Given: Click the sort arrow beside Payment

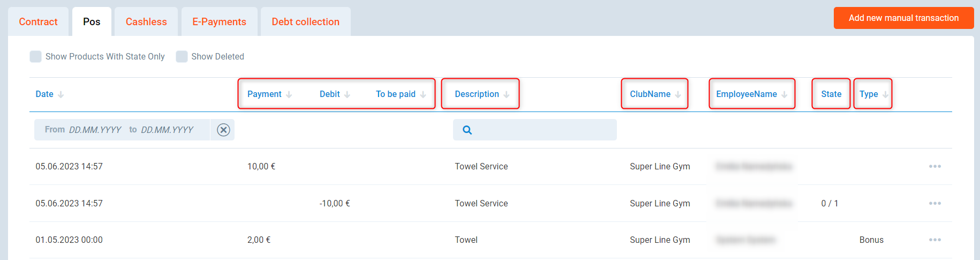Looking at the screenshot, I should (289, 95).
